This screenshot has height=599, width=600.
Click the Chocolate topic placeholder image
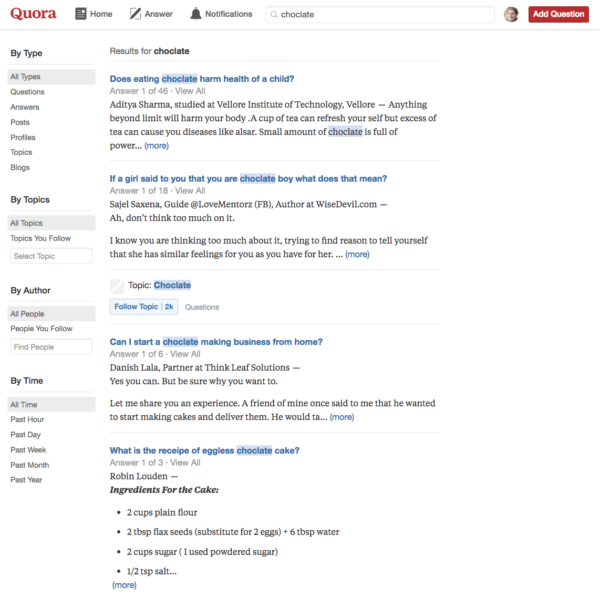[117, 286]
